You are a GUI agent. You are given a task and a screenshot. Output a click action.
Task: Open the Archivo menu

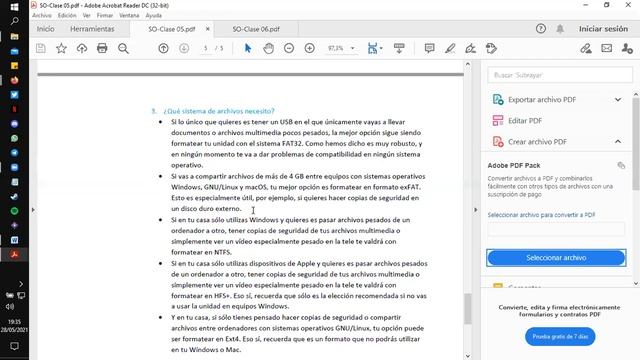click(x=42, y=16)
